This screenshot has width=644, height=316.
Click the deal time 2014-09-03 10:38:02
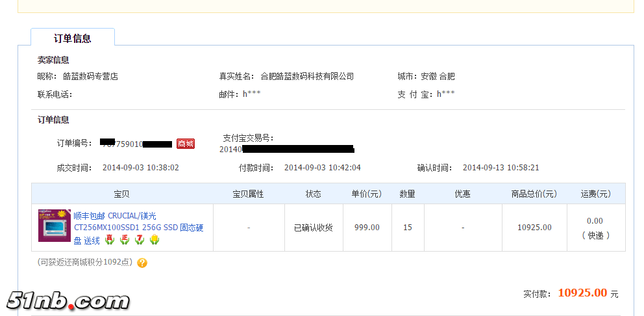pos(141,168)
